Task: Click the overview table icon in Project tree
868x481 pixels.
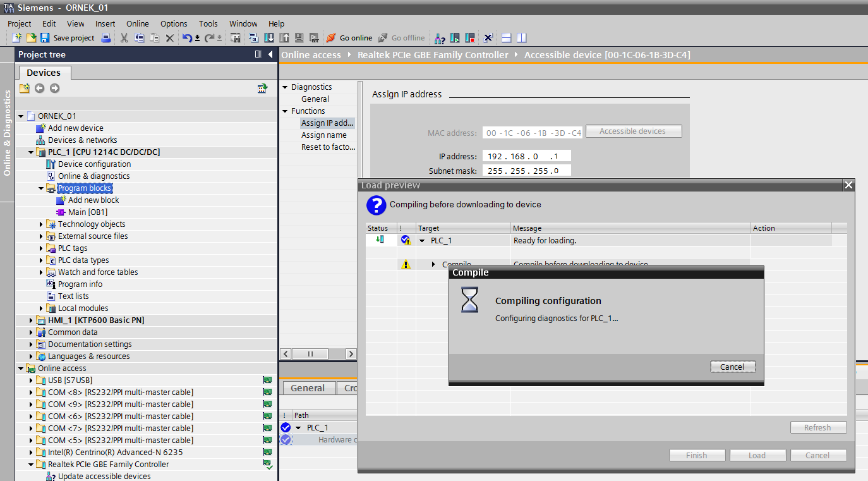Action: coord(263,88)
